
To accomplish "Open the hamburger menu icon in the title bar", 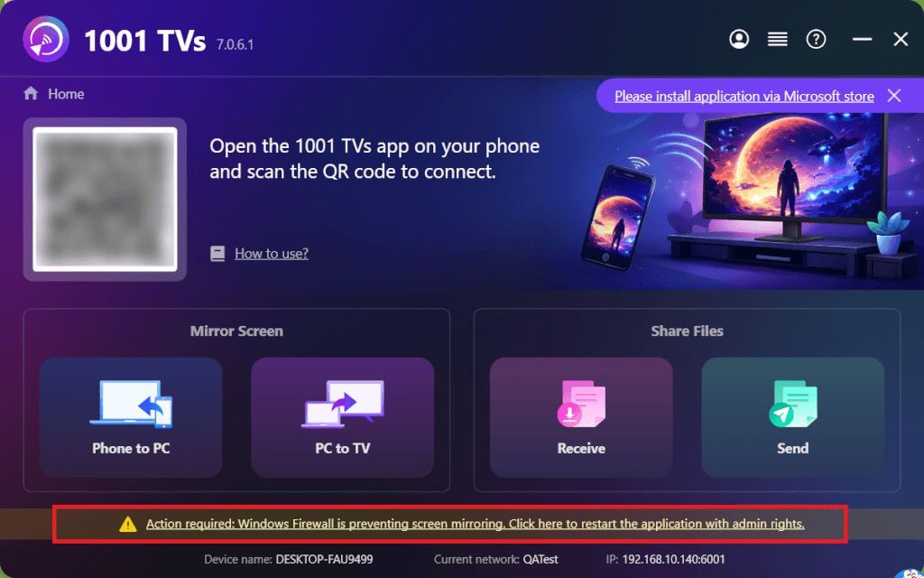I will point(777,40).
